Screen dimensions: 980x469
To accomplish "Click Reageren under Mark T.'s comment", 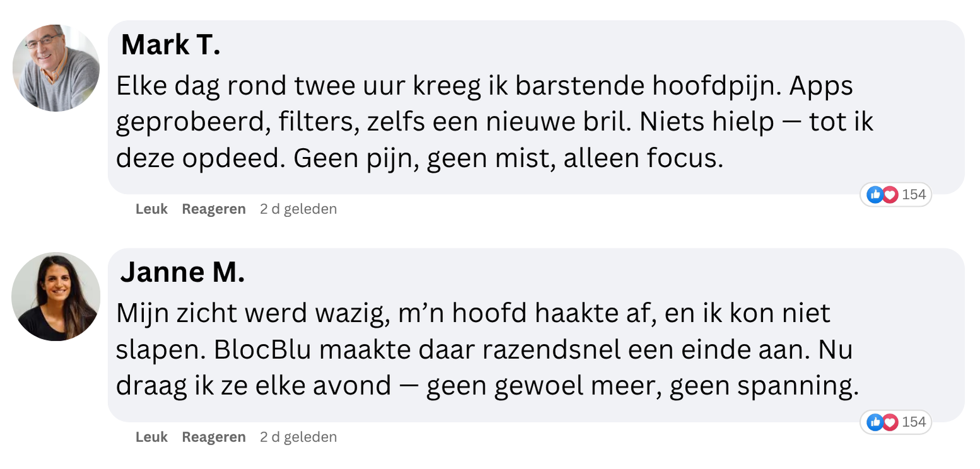I will tap(214, 209).
